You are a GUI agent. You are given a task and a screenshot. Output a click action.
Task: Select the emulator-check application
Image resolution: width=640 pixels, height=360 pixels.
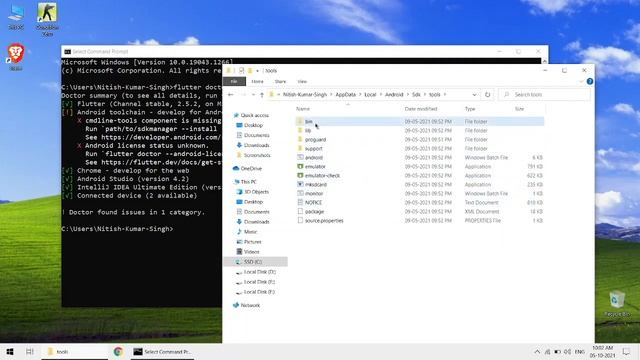pyautogui.click(x=322, y=176)
